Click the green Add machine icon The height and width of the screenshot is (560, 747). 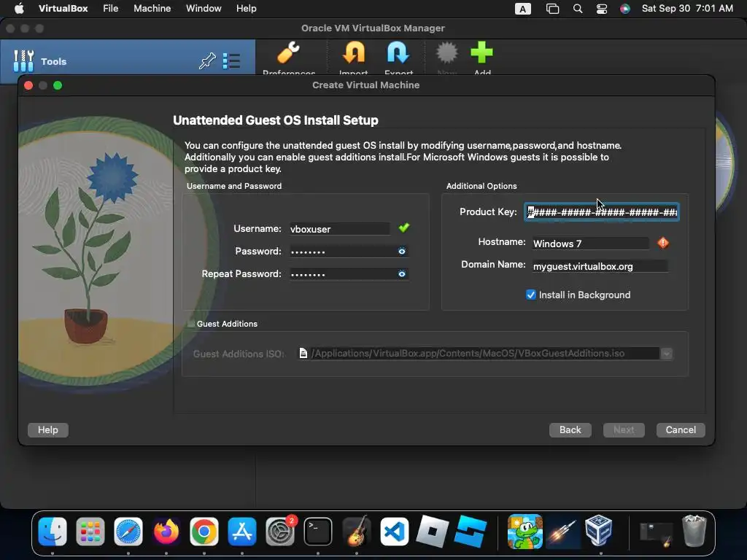point(481,52)
